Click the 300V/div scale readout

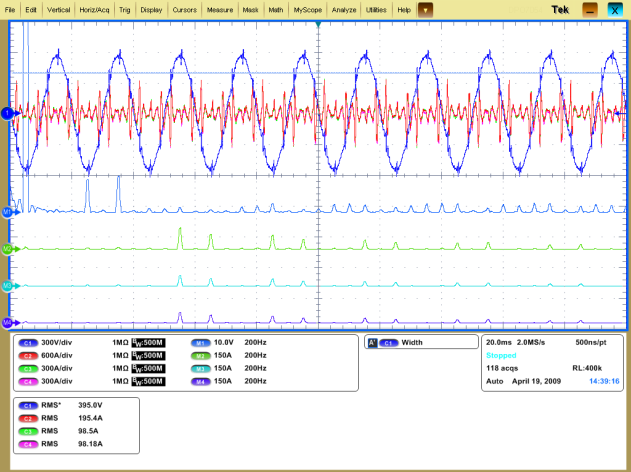[57, 342]
